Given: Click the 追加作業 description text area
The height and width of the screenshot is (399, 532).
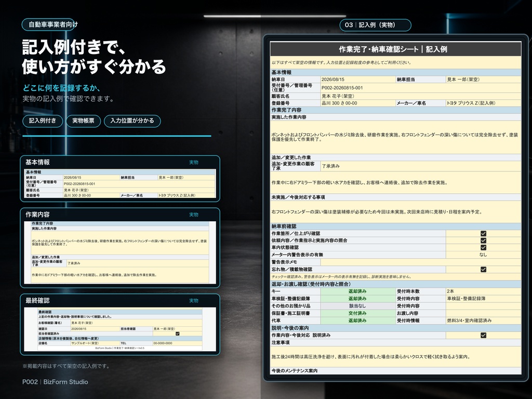Looking at the screenshot, I should [395, 182].
